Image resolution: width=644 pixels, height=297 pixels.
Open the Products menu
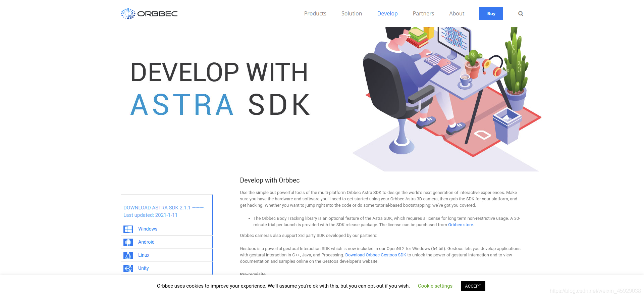(315, 13)
